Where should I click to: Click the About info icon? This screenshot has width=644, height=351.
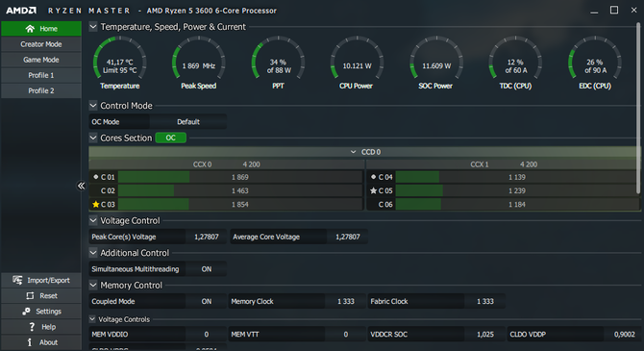(30, 342)
